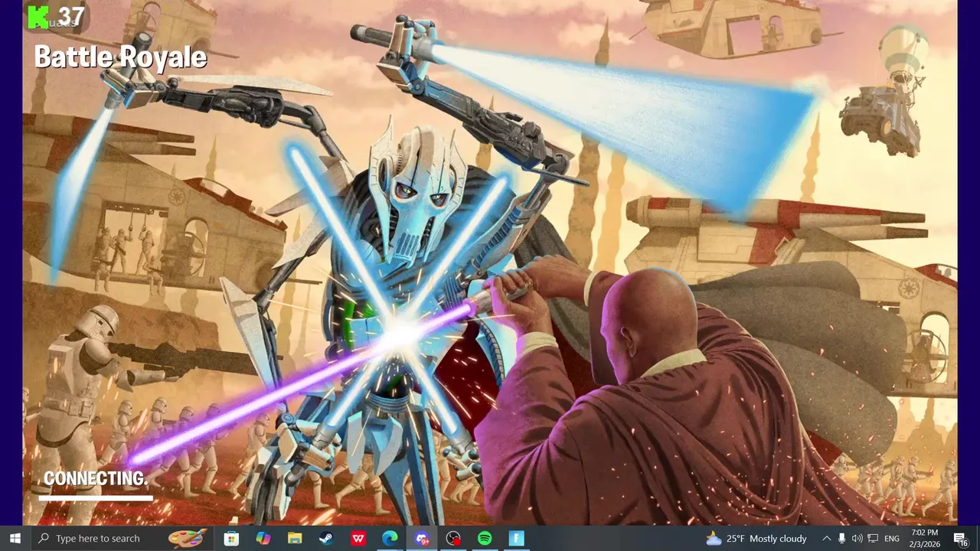Viewport: 980px width, 551px height.
Task: Click the green K logo overlay
Action: pos(38,17)
